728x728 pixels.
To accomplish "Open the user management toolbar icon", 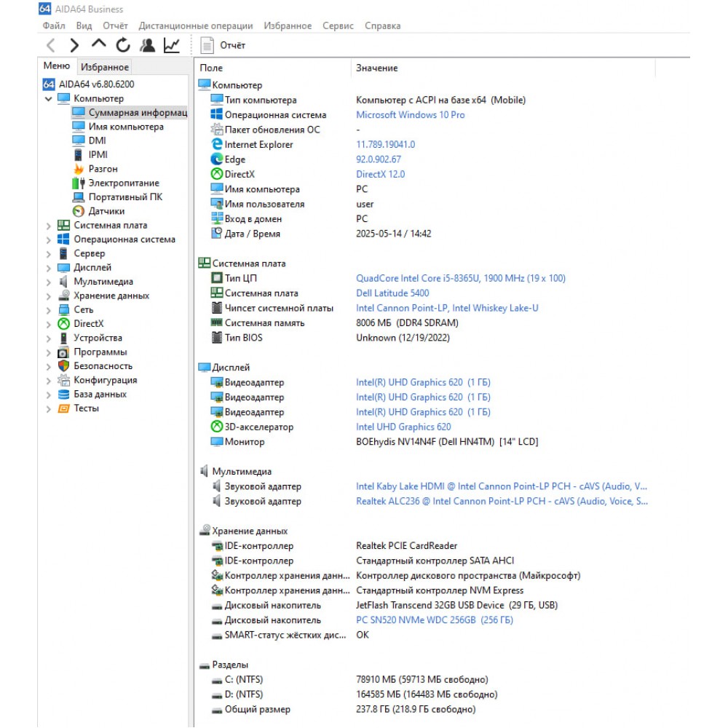I will coord(148,45).
